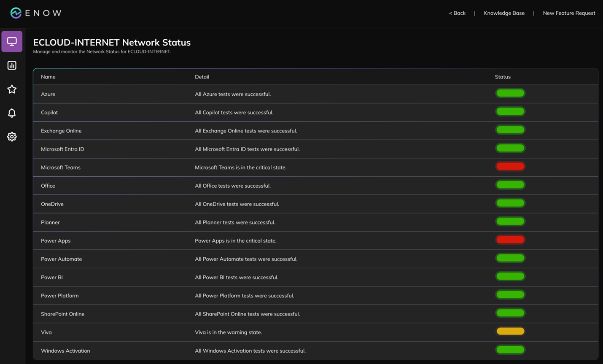
Task: Select the Windows Activation row name
Action: pyautogui.click(x=65, y=351)
